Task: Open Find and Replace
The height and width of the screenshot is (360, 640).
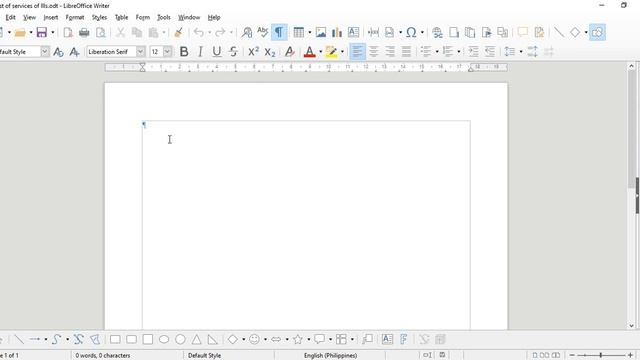Action: (x=247, y=32)
